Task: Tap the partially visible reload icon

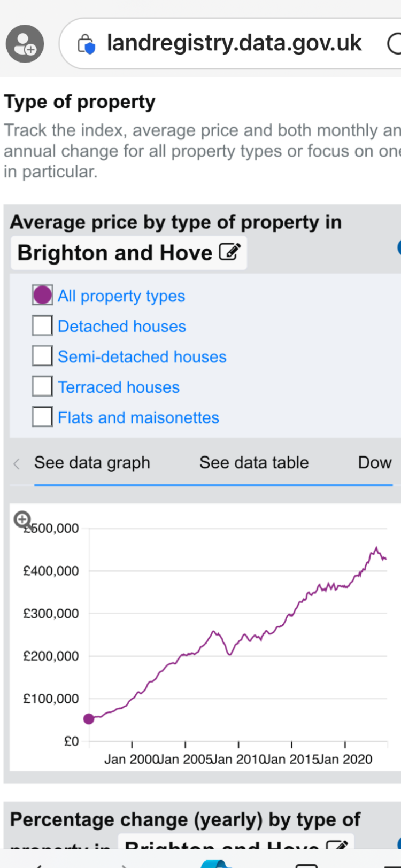Action: [x=394, y=44]
